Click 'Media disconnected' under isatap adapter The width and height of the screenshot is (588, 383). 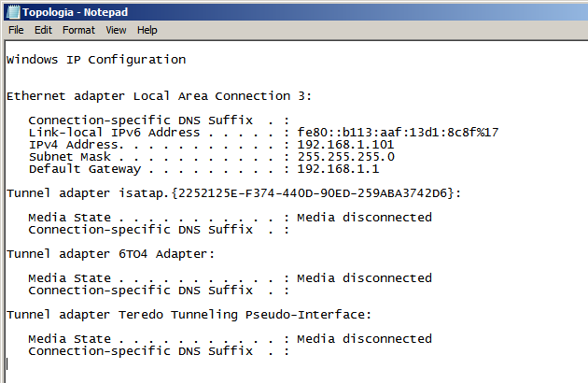pyautogui.click(x=364, y=218)
